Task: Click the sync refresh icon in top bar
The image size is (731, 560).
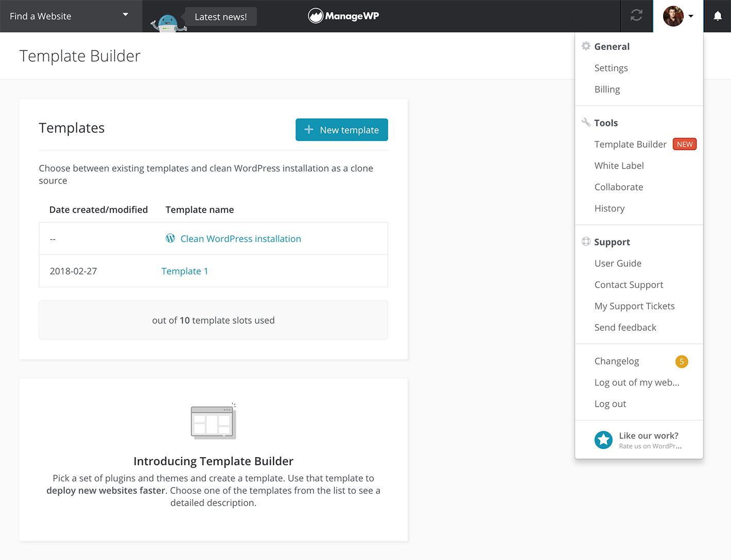Action: point(636,16)
